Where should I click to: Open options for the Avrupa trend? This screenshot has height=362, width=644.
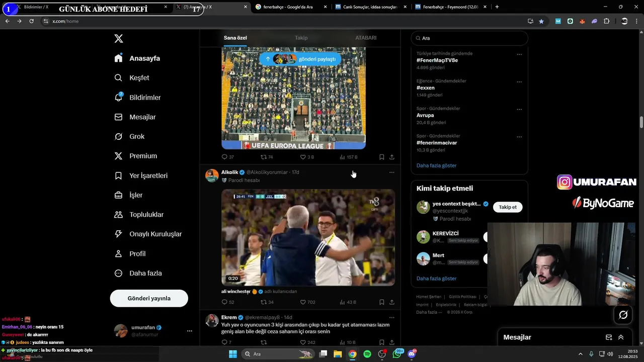(519, 109)
